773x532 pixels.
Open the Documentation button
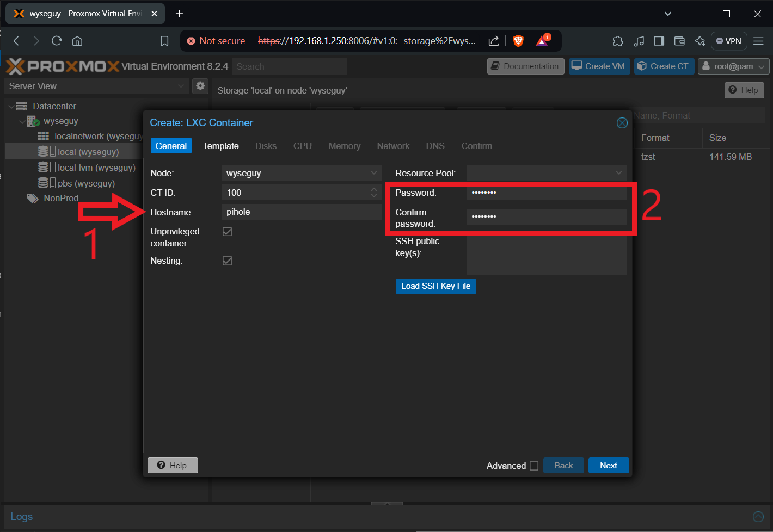coord(526,66)
